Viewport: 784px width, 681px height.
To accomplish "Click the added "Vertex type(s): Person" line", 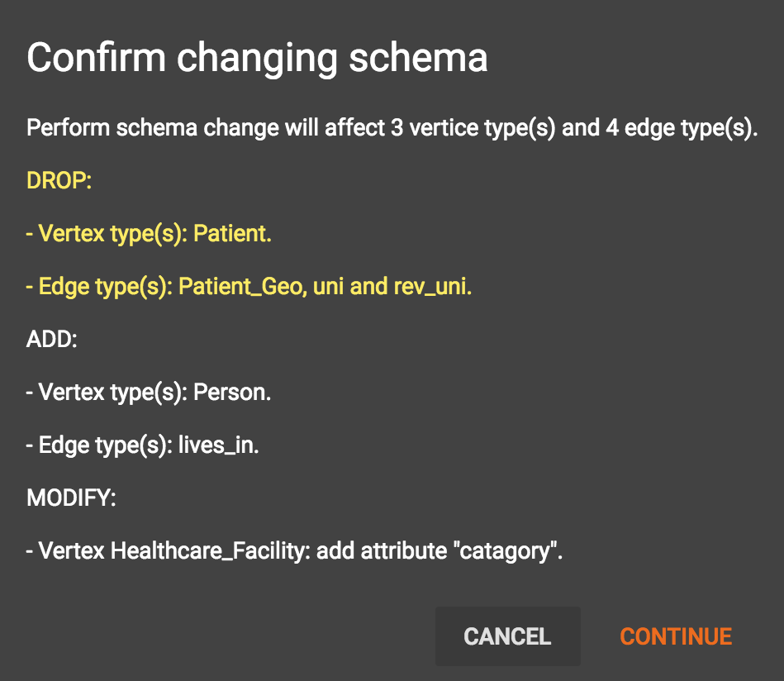I will [149, 393].
